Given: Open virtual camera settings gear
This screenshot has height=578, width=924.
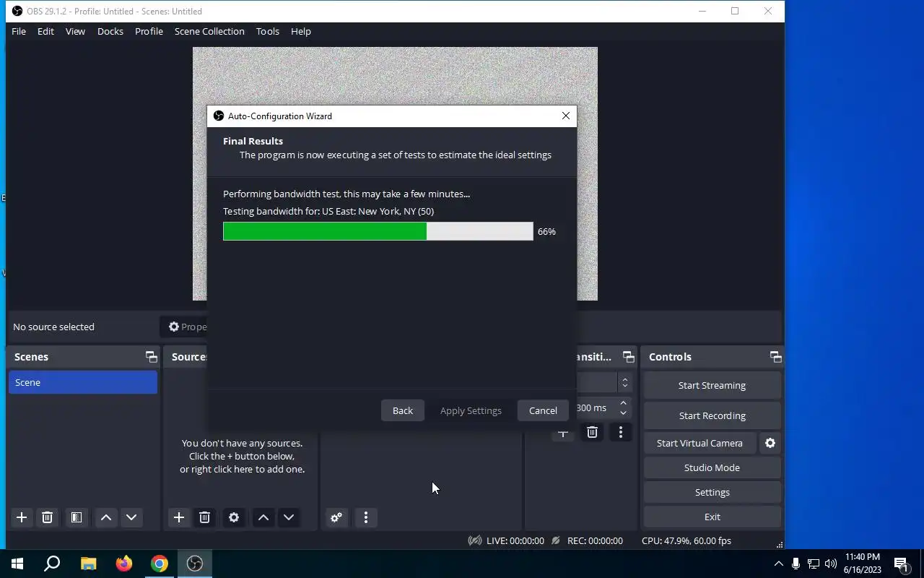Looking at the screenshot, I should [x=770, y=443].
